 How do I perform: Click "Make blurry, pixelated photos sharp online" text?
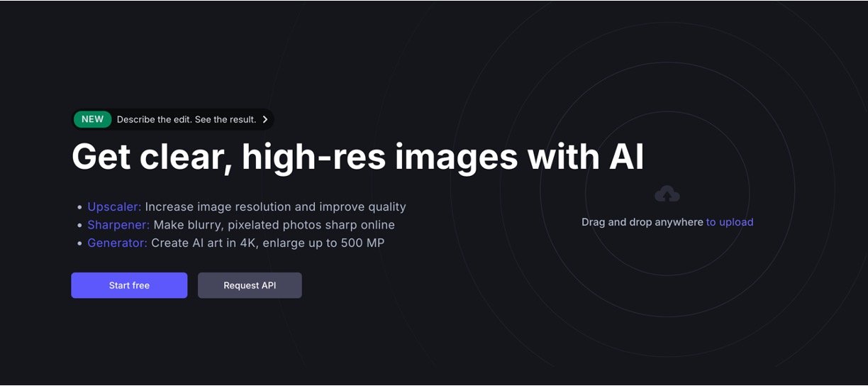click(274, 225)
